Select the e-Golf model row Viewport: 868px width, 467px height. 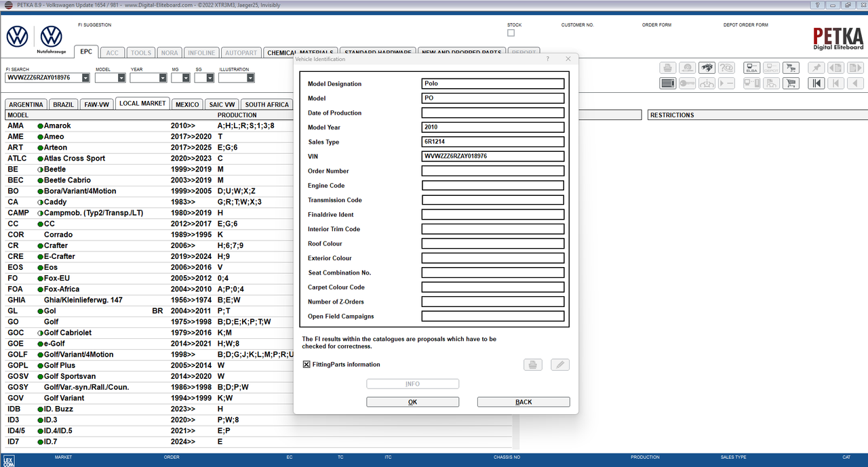pos(149,344)
